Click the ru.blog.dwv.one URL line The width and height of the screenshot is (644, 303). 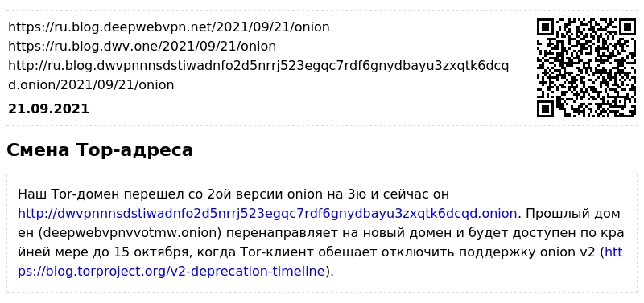[x=142, y=47]
